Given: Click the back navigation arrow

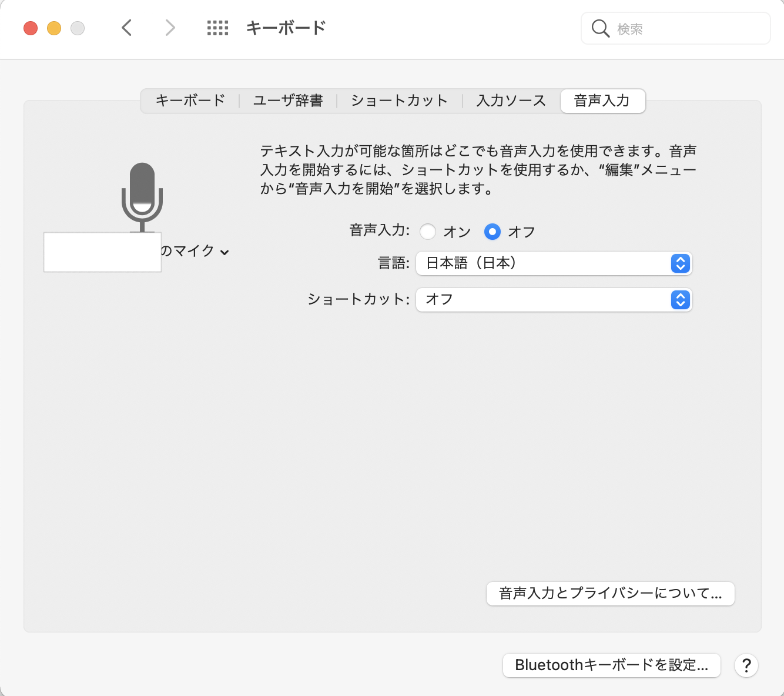Looking at the screenshot, I should (126, 28).
